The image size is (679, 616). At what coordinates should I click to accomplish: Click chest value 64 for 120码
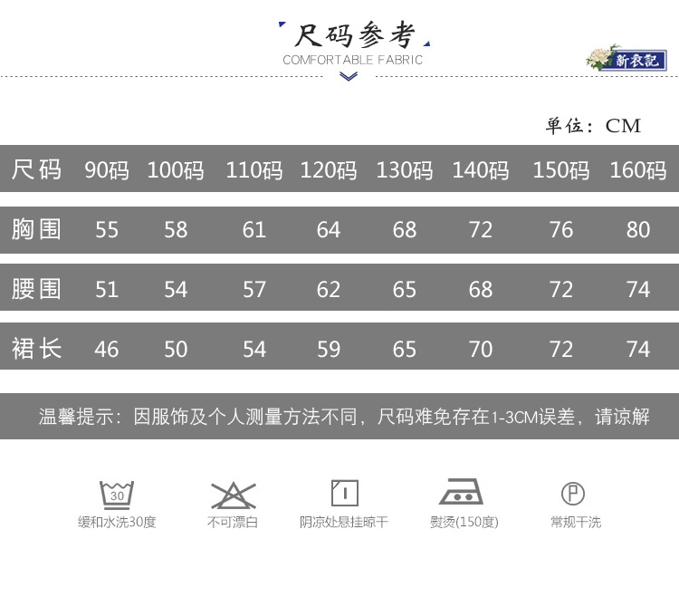click(x=329, y=229)
